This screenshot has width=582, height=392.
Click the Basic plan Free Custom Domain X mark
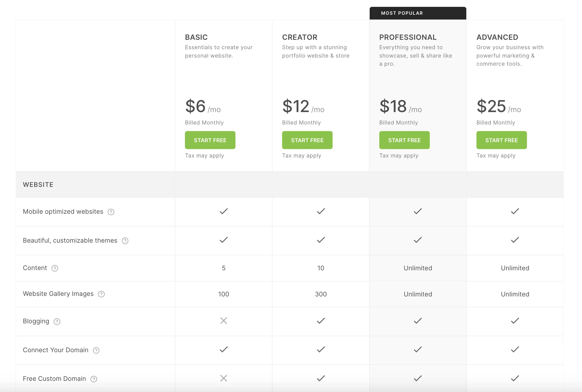[x=224, y=378]
